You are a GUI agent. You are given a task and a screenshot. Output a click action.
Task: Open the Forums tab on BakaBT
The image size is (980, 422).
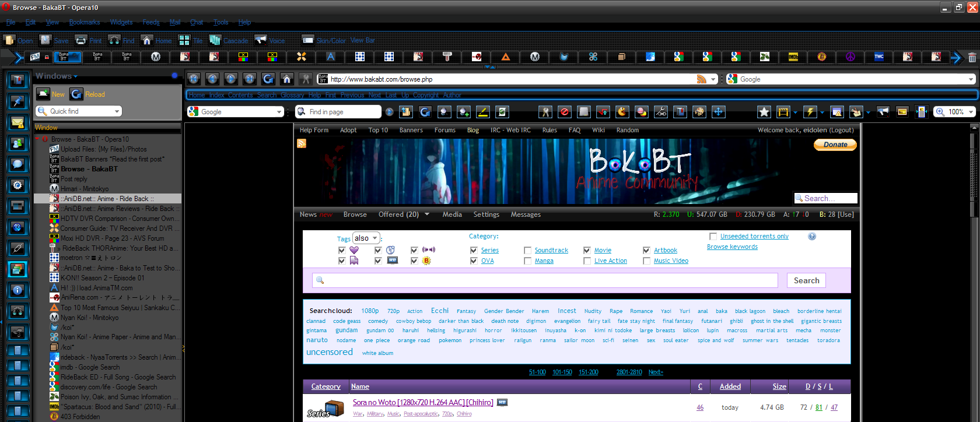point(445,130)
